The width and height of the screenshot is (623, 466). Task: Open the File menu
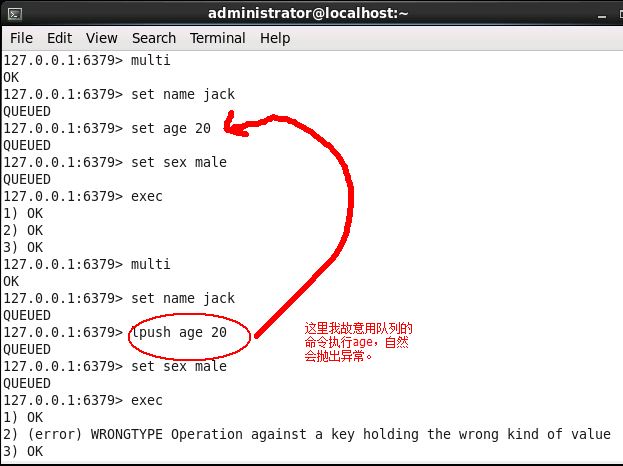coord(21,38)
